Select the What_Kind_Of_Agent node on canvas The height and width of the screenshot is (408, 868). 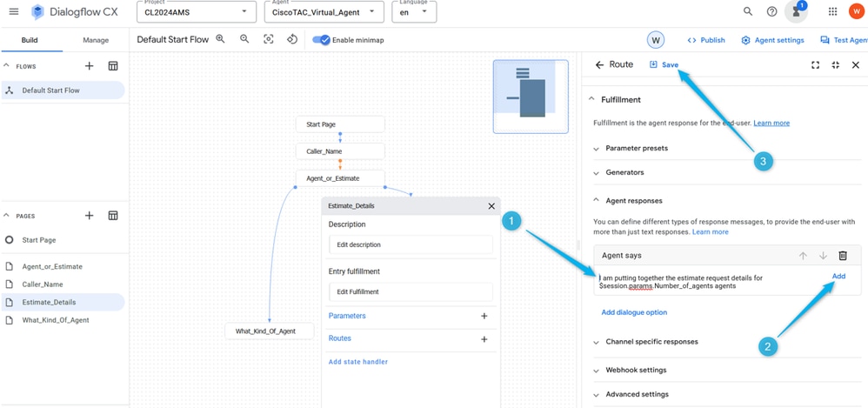pyautogui.click(x=270, y=331)
